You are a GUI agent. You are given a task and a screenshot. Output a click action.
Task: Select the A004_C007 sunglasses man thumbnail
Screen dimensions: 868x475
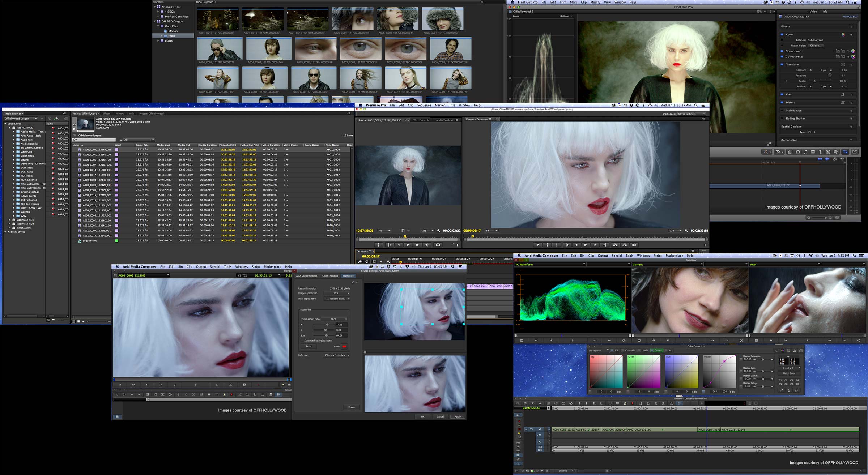(220, 49)
